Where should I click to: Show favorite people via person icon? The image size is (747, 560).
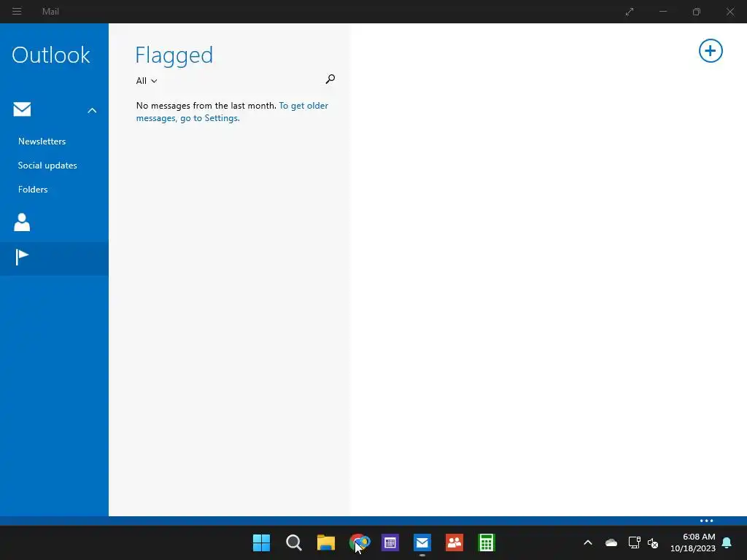pos(22,222)
